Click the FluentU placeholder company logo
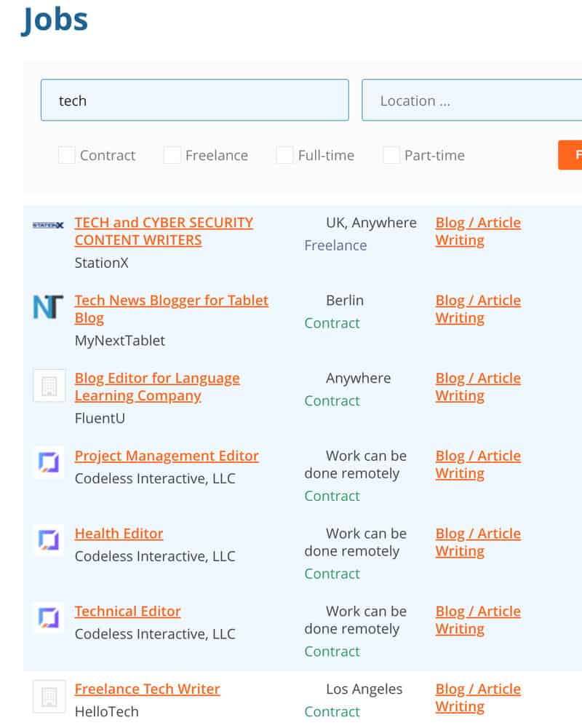The width and height of the screenshot is (582, 728). click(49, 385)
